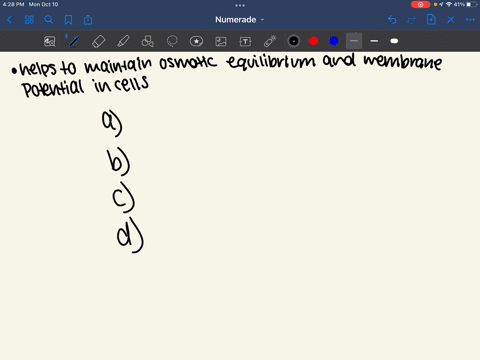Choose the blue pen color
The width and height of the screenshot is (480, 360).
click(x=334, y=41)
